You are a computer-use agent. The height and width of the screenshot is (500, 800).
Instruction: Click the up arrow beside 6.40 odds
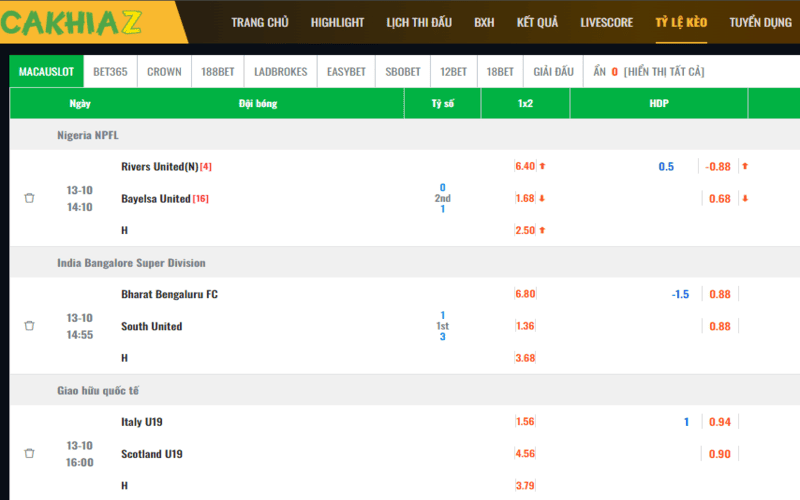click(542, 166)
